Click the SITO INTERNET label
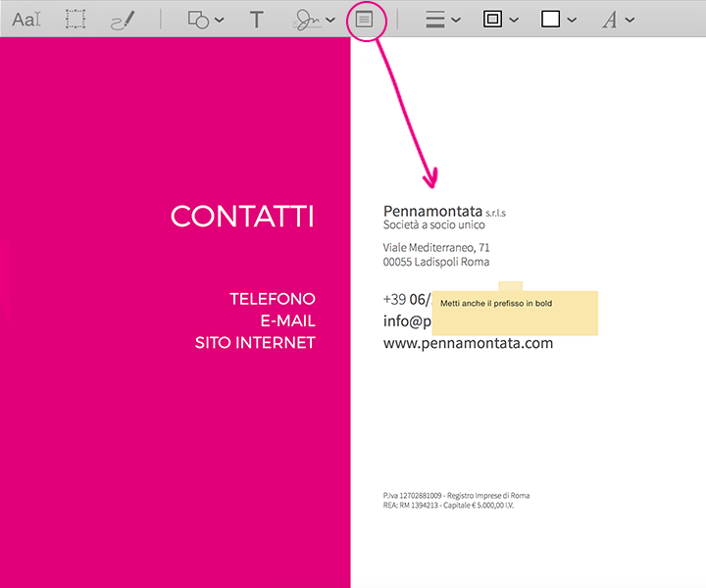This screenshot has height=588, width=706. pyautogui.click(x=255, y=343)
